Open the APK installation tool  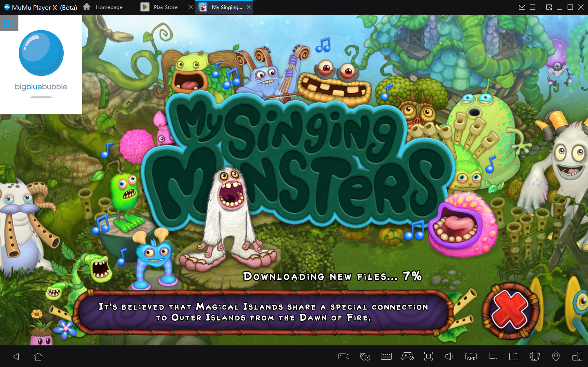coord(471,356)
